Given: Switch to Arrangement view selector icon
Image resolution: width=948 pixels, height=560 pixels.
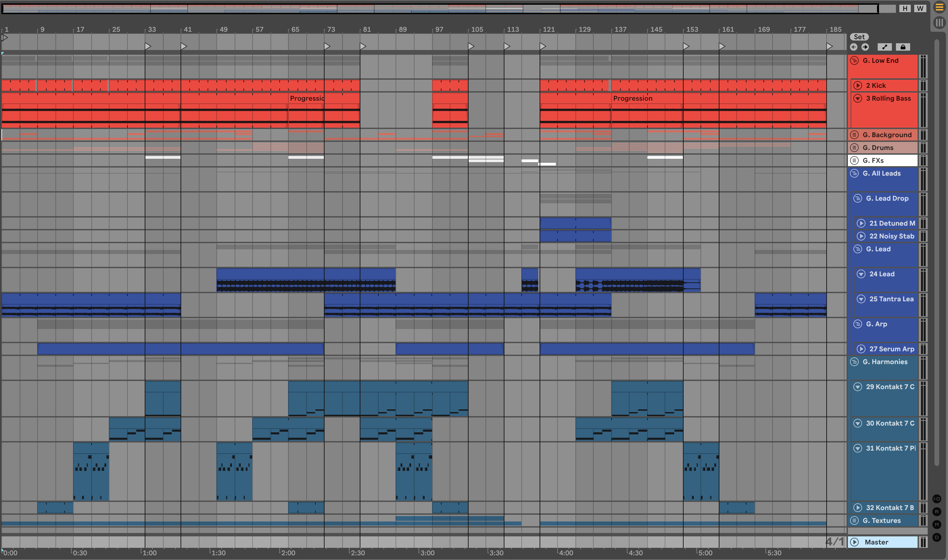Looking at the screenshot, I should point(939,7).
